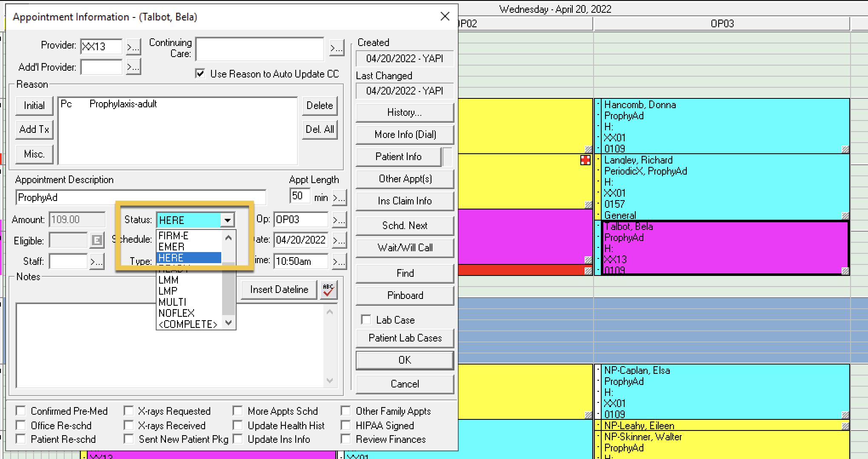Open Op operatory lookup arrow button

coord(339,220)
